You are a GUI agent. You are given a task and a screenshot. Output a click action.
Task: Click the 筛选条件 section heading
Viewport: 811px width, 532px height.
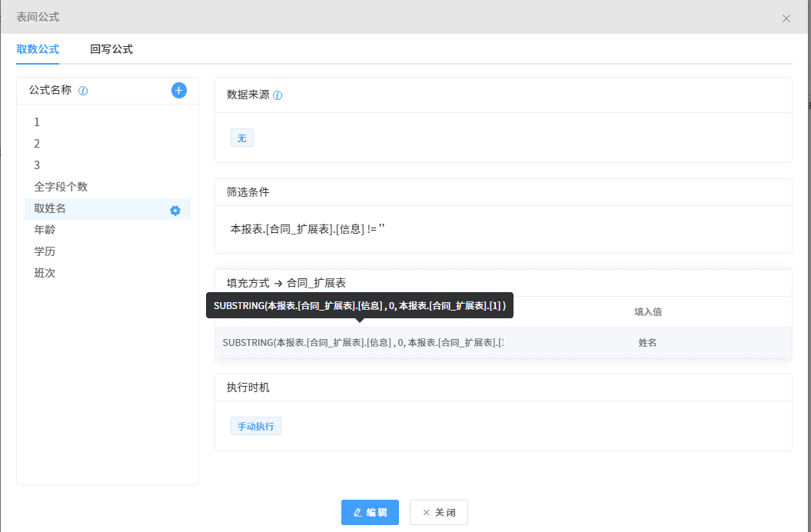tap(248, 192)
